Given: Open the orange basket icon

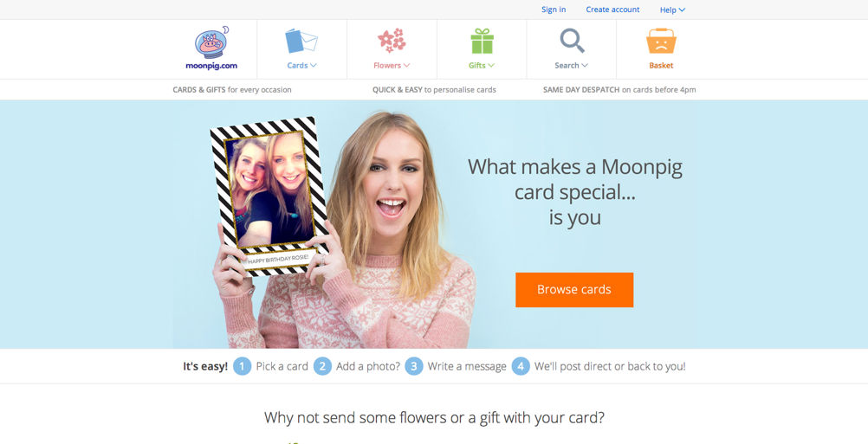Looking at the screenshot, I should tap(661, 41).
